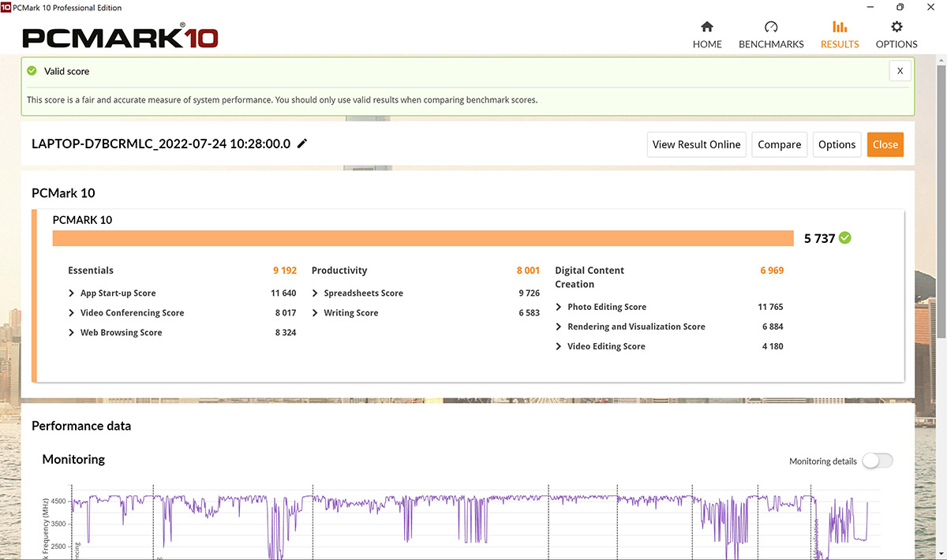The height and width of the screenshot is (560, 947).
Task: Click the PCMark 10 title bar app icon
Action: point(6,7)
